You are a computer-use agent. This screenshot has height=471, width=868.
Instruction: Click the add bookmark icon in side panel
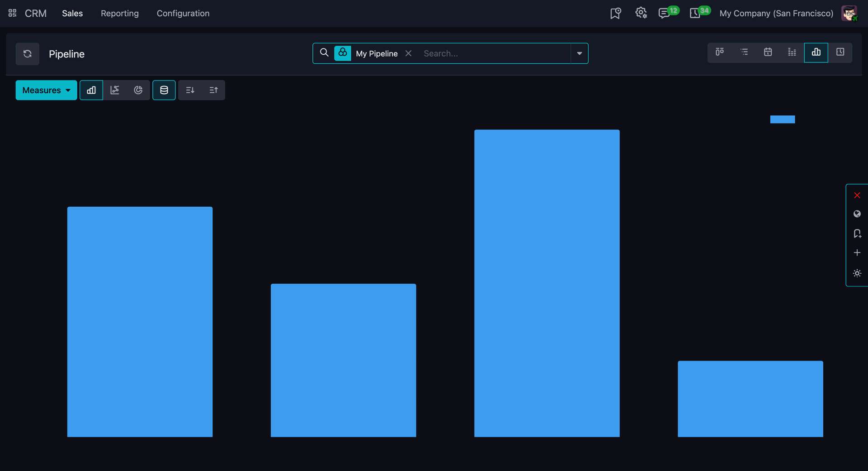857,233
